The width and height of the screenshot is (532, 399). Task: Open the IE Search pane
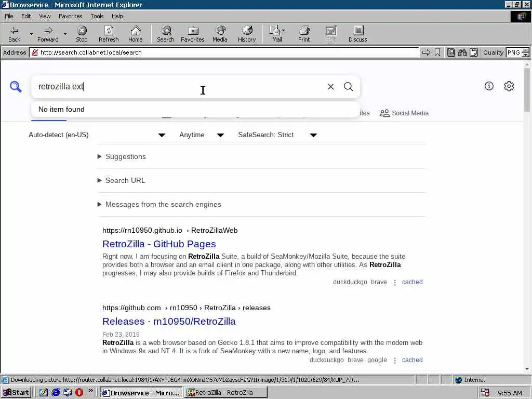pyautogui.click(x=166, y=34)
